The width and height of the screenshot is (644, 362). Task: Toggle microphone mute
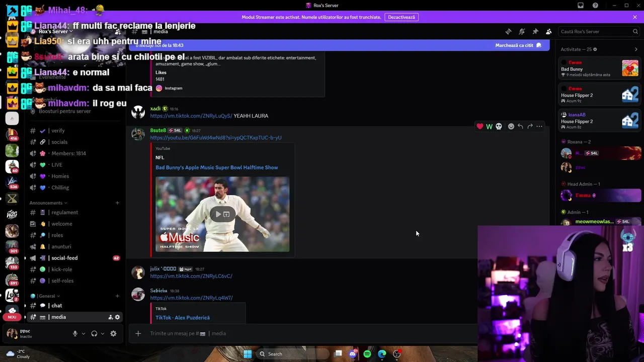coord(75,333)
